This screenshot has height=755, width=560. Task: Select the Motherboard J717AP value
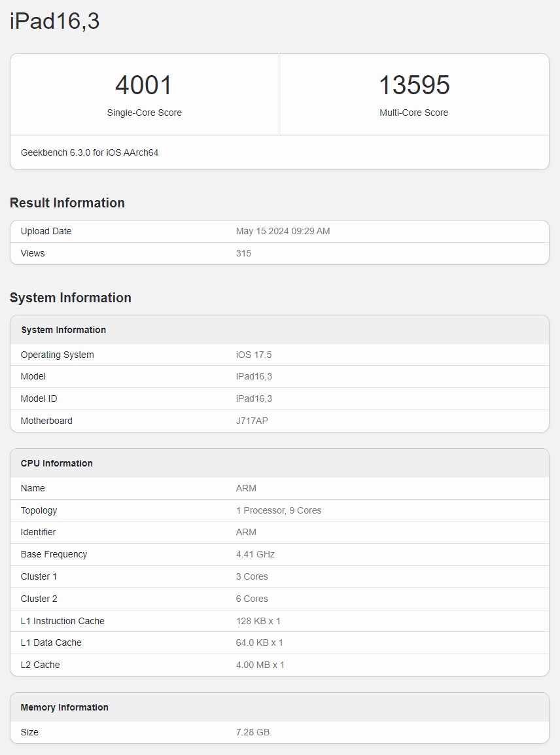point(254,421)
